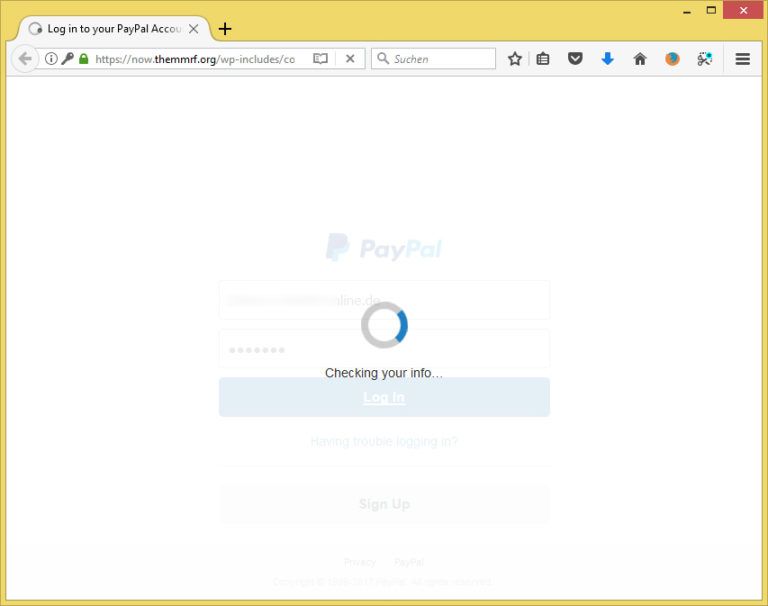Click the 'Checking your info...' text

point(384,373)
